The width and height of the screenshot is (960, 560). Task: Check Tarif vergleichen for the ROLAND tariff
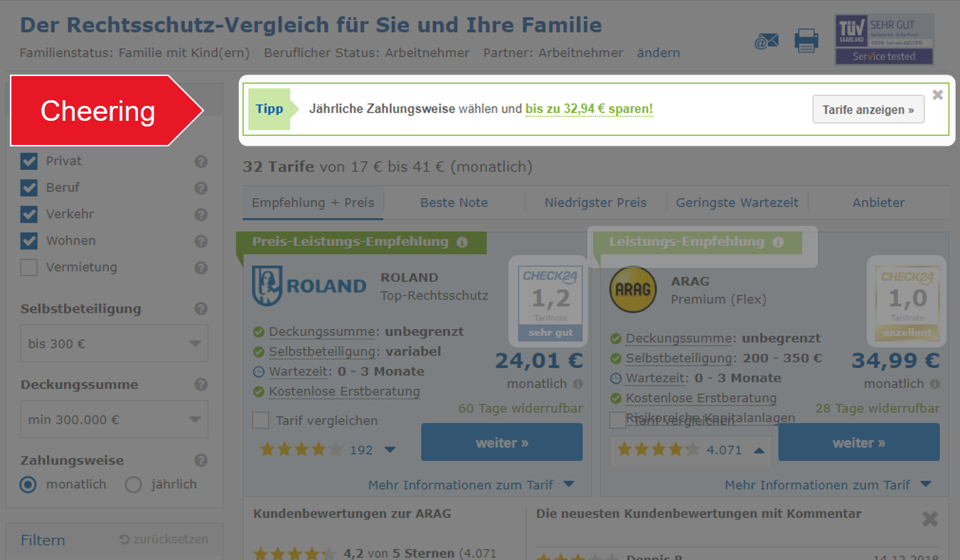coord(261,420)
